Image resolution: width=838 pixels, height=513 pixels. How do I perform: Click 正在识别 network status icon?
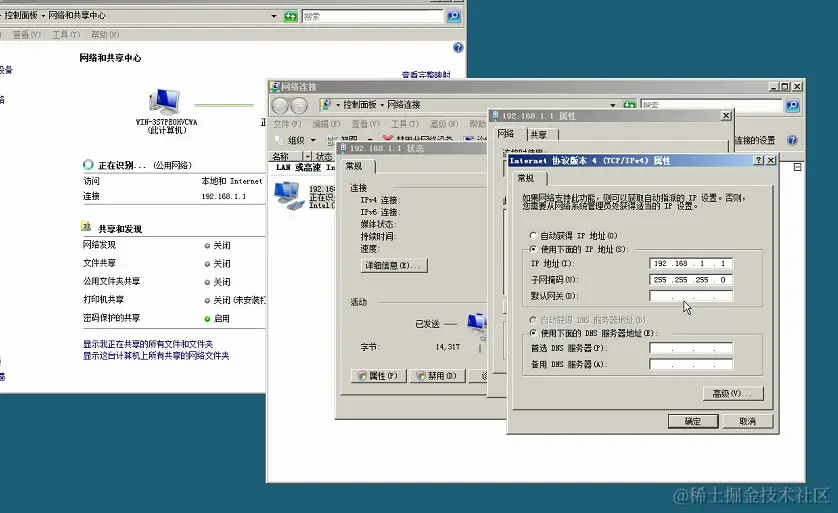pos(88,165)
